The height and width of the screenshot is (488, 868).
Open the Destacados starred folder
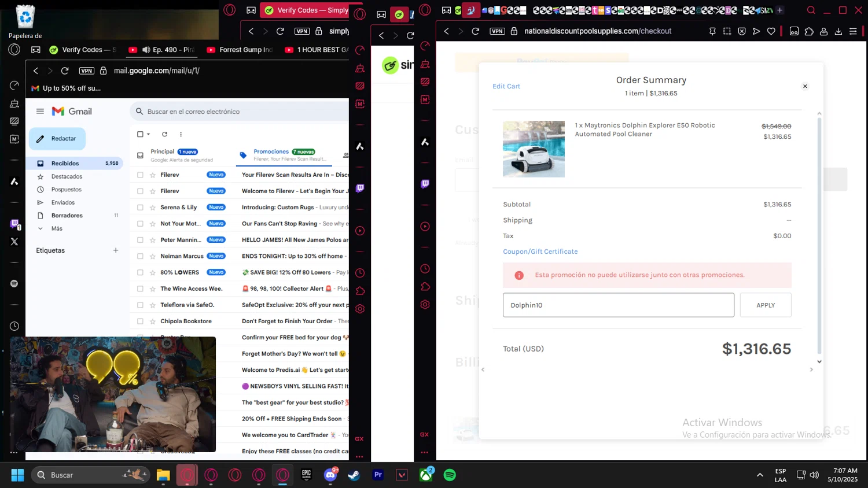67,176
